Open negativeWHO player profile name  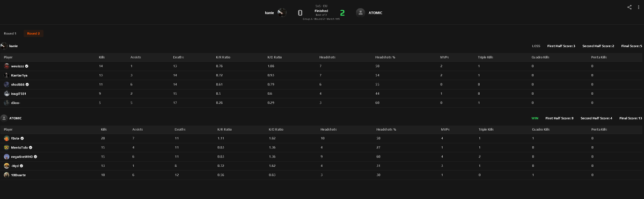[21, 157]
